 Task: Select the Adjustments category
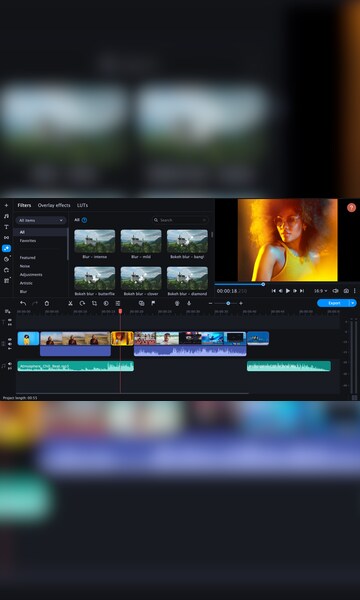(x=31, y=275)
